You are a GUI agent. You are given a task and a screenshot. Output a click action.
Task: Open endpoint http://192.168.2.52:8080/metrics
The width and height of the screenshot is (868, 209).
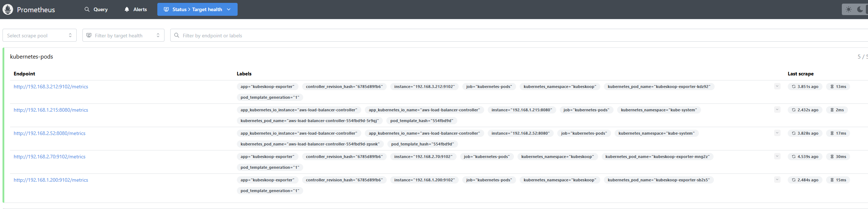pyautogui.click(x=49, y=133)
